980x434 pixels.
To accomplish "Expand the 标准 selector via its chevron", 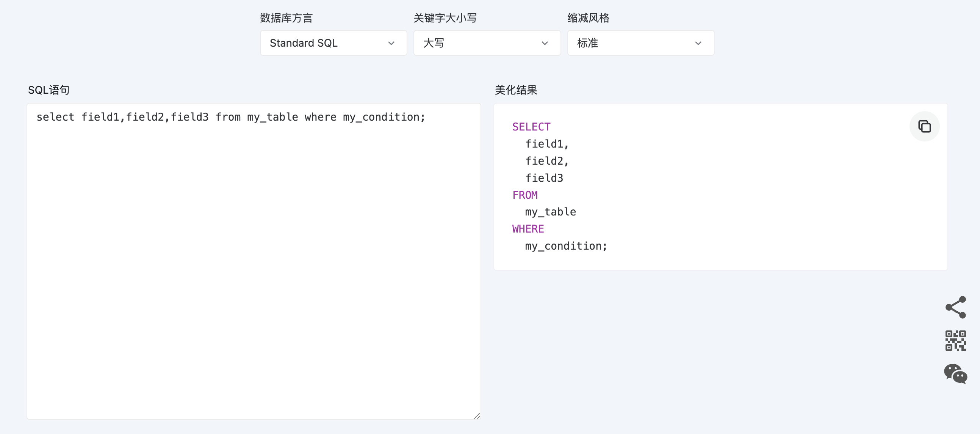I will [x=698, y=43].
